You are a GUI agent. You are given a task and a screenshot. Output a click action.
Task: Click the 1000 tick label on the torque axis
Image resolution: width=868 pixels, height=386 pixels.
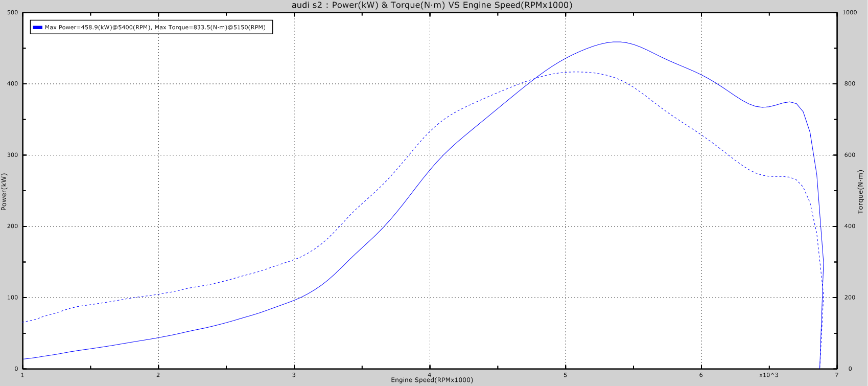[850, 13]
